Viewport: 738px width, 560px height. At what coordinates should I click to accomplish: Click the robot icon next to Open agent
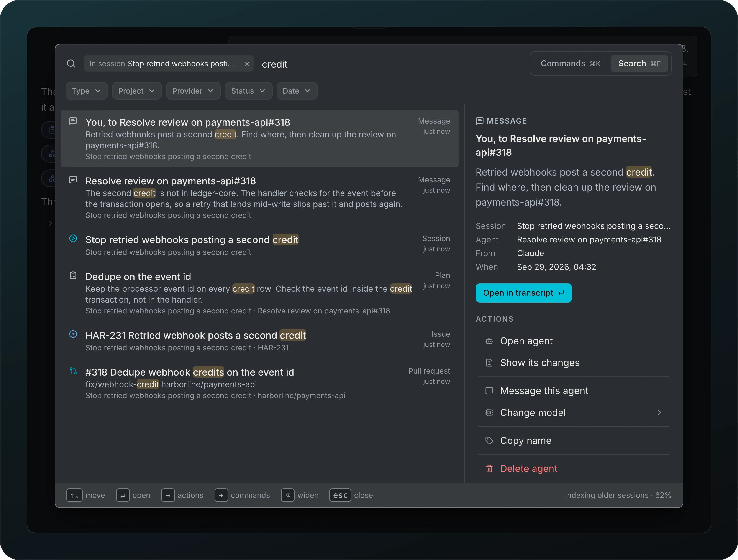(x=489, y=341)
